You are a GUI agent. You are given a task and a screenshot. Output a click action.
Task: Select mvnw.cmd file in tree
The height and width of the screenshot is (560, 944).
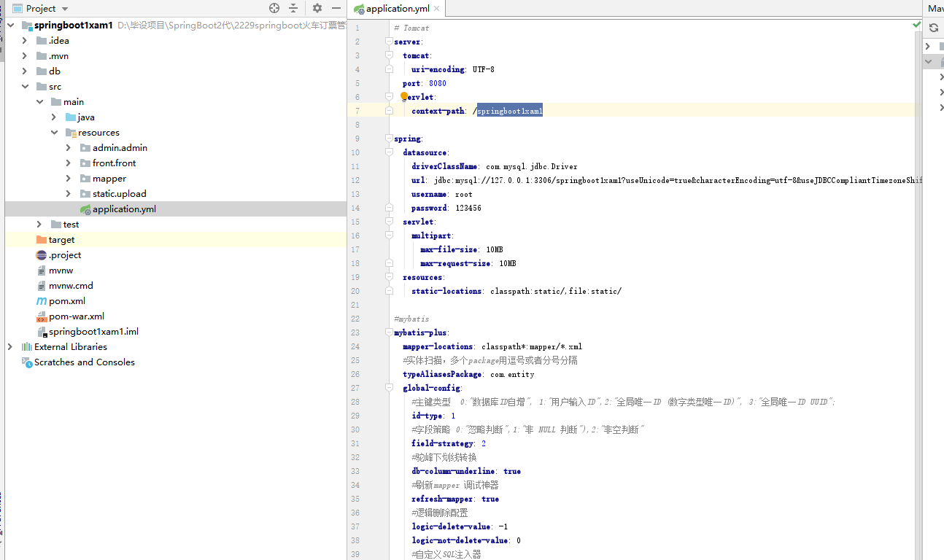(x=71, y=286)
